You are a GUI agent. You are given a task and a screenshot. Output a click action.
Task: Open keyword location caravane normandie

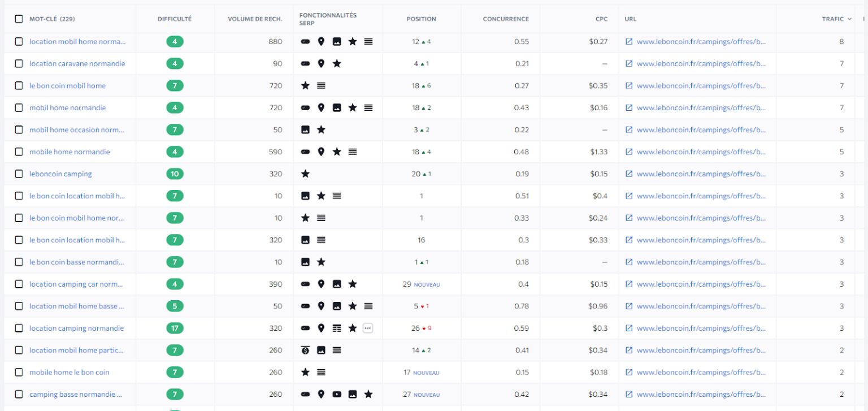(77, 64)
